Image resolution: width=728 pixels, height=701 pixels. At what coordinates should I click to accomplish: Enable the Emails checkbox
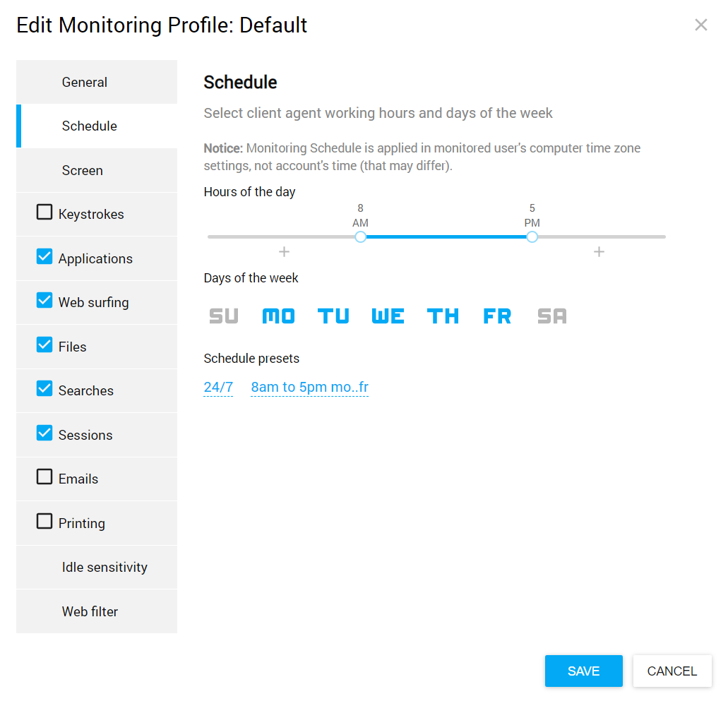(x=44, y=477)
